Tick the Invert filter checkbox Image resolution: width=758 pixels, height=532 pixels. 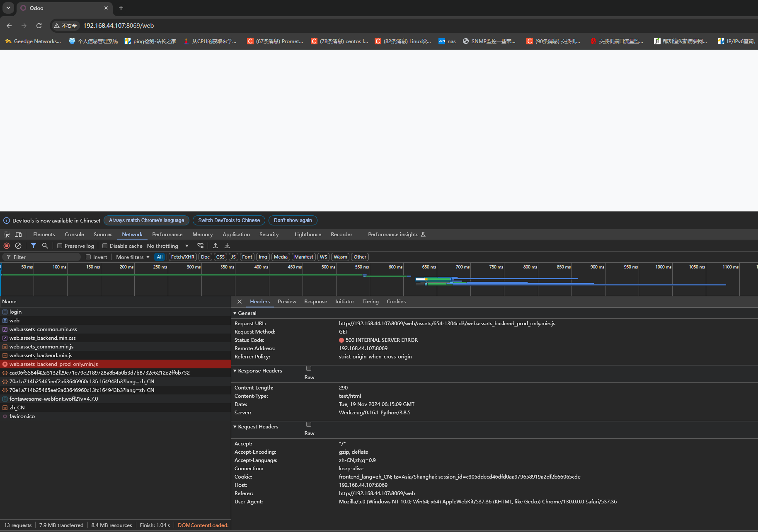[88, 257]
